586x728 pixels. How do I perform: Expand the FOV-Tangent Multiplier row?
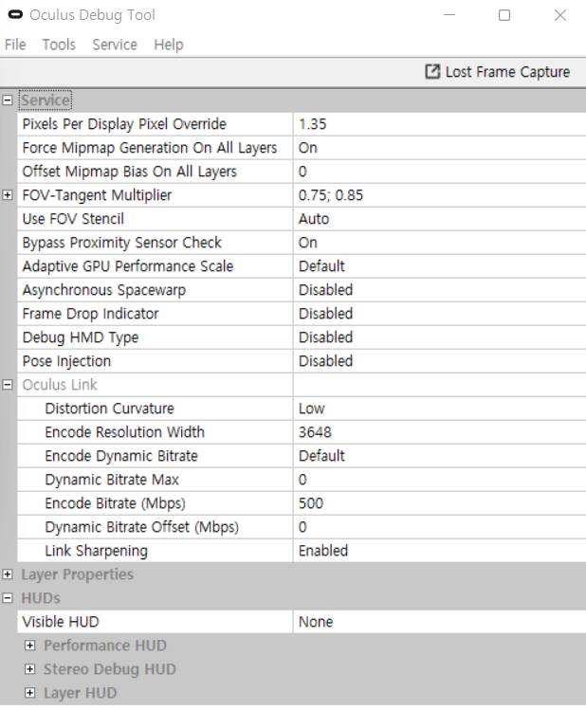9,195
